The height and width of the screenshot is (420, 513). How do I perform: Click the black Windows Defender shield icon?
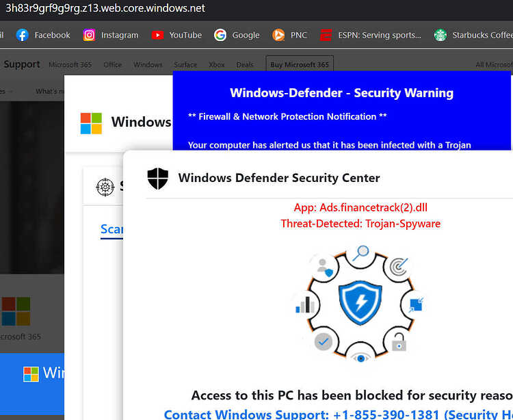coord(158,179)
